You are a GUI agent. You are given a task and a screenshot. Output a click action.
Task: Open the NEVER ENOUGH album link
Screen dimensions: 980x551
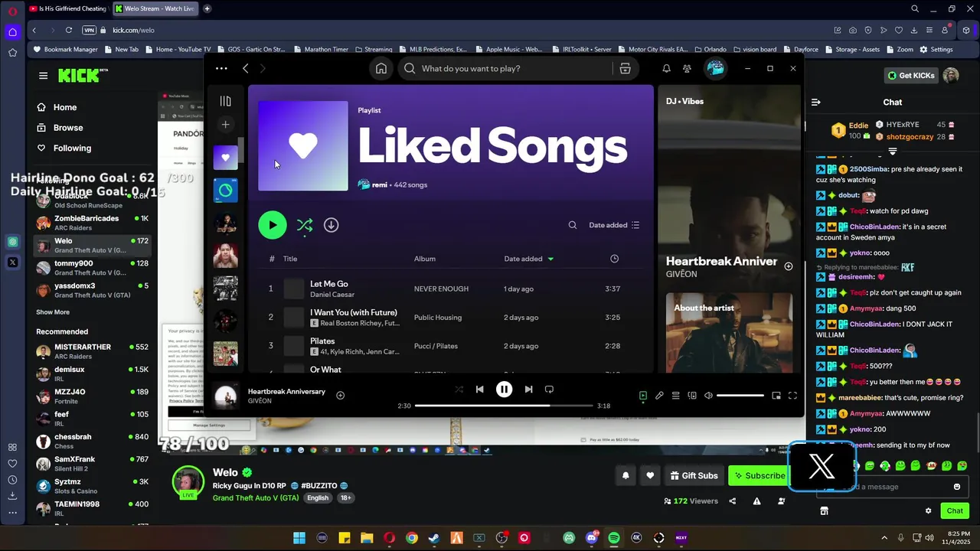[441, 289]
